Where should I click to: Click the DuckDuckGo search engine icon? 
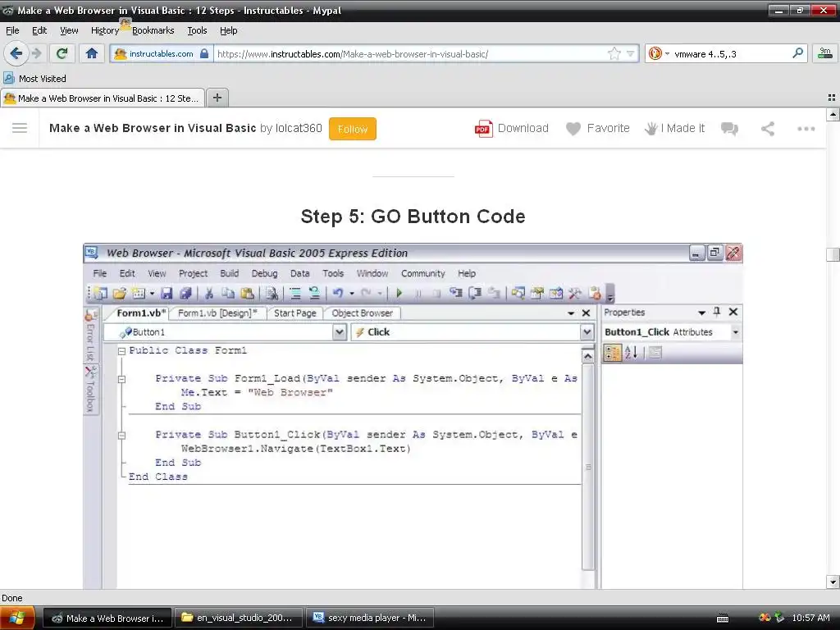pos(655,53)
